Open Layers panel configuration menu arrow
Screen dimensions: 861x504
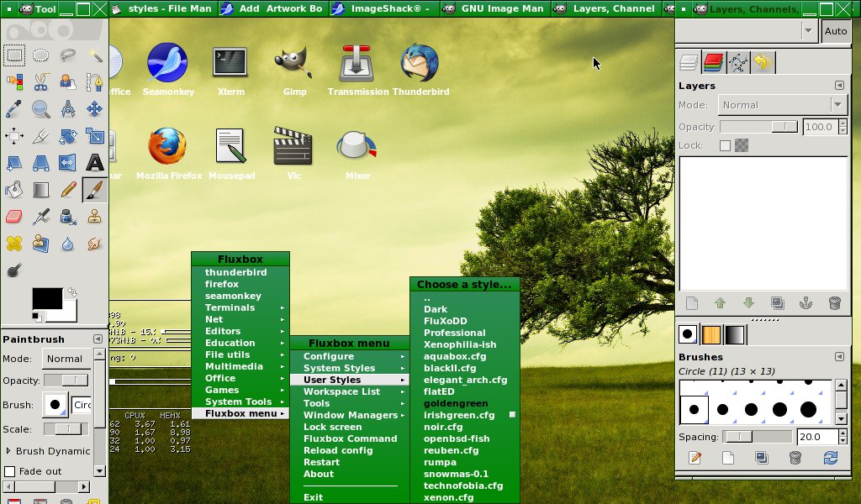(x=839, y=85)
